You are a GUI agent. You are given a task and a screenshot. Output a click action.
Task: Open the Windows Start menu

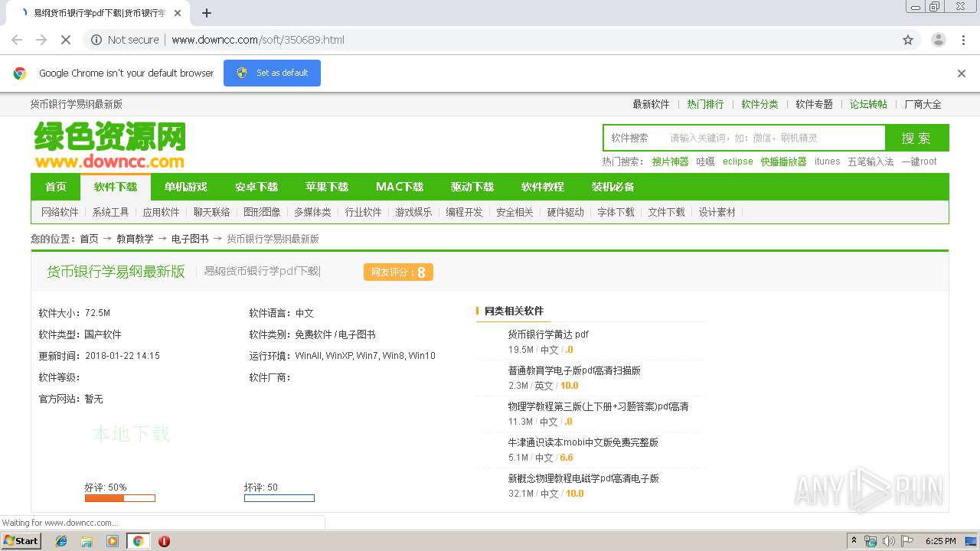coord(21,540)
